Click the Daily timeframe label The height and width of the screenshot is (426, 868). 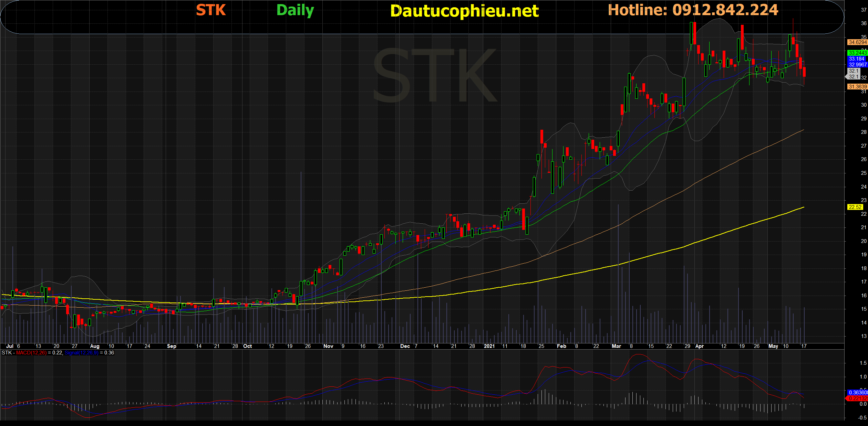[295, 10]
